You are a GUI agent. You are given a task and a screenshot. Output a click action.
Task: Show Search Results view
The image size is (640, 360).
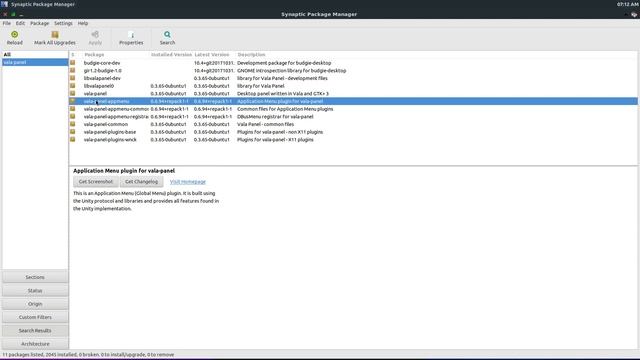pos(35,331)
